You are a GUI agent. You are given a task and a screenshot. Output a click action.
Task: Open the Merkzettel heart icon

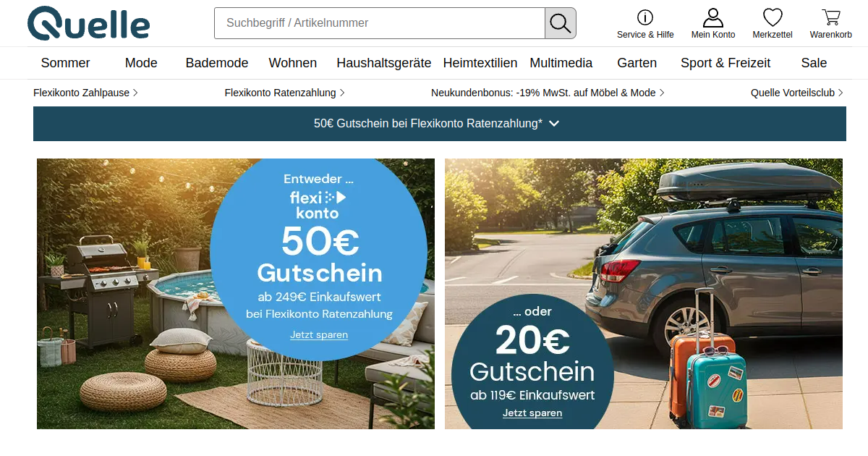coord(773,17)
